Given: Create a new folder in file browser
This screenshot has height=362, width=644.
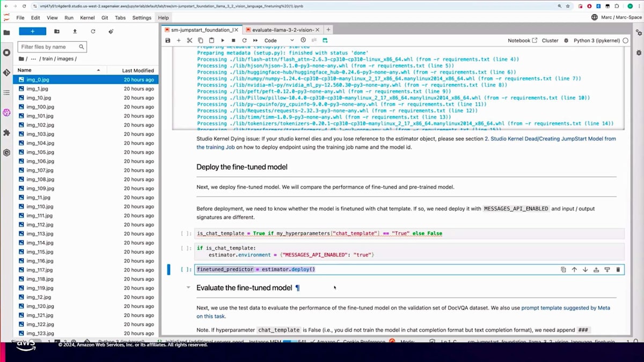Looking at the screenshot, I should [57, 32].
